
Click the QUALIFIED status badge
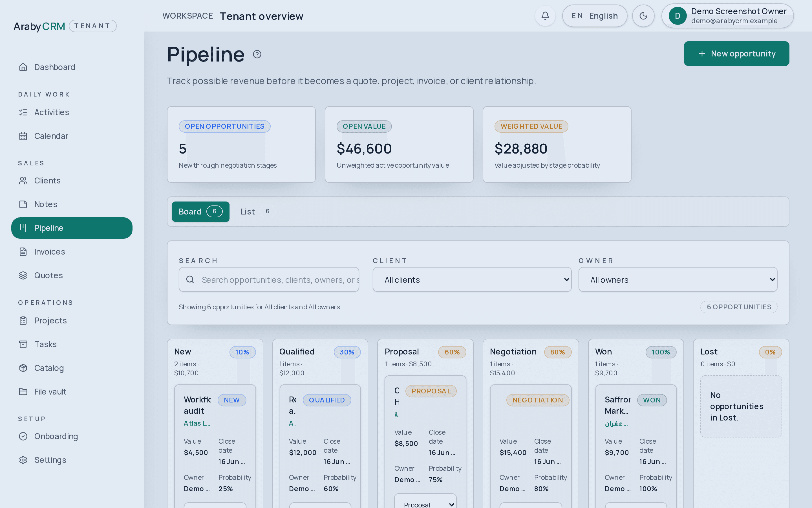coord(327,400)
